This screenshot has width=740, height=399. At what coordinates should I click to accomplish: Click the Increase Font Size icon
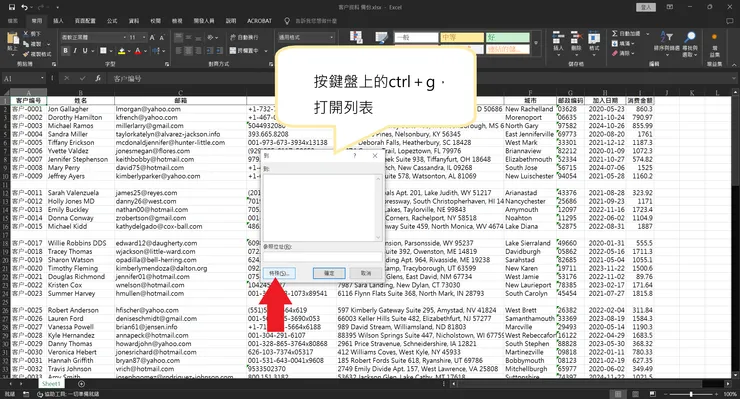(152, 37)
